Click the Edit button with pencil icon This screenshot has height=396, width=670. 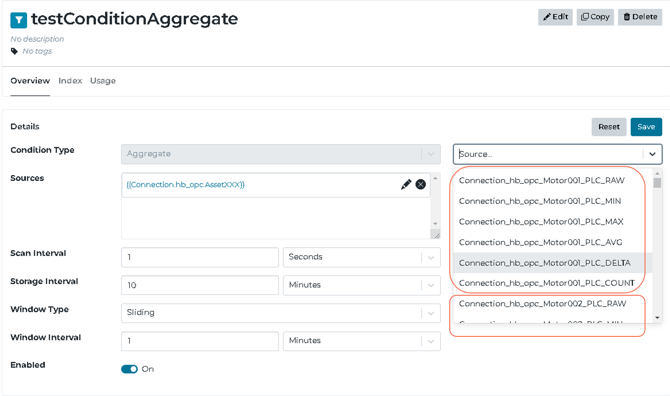[555, 17]
